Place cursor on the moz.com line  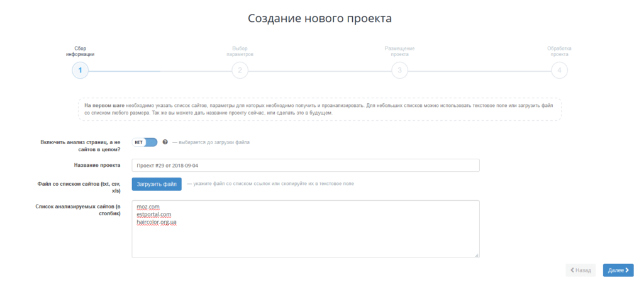pos(149,207)
